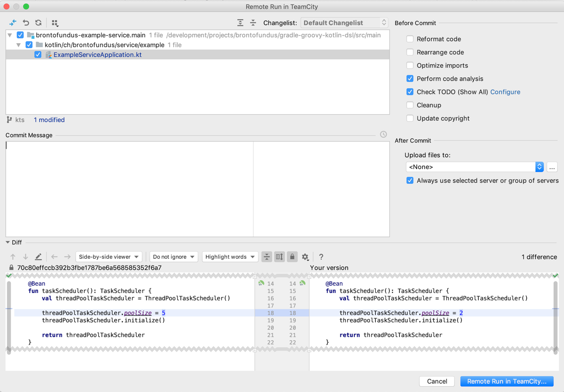Viewport: 564px width, 392px height.
Task: Click the ExampleServiceApplication.kt Kotlin file icon
Action: point(49,54)
